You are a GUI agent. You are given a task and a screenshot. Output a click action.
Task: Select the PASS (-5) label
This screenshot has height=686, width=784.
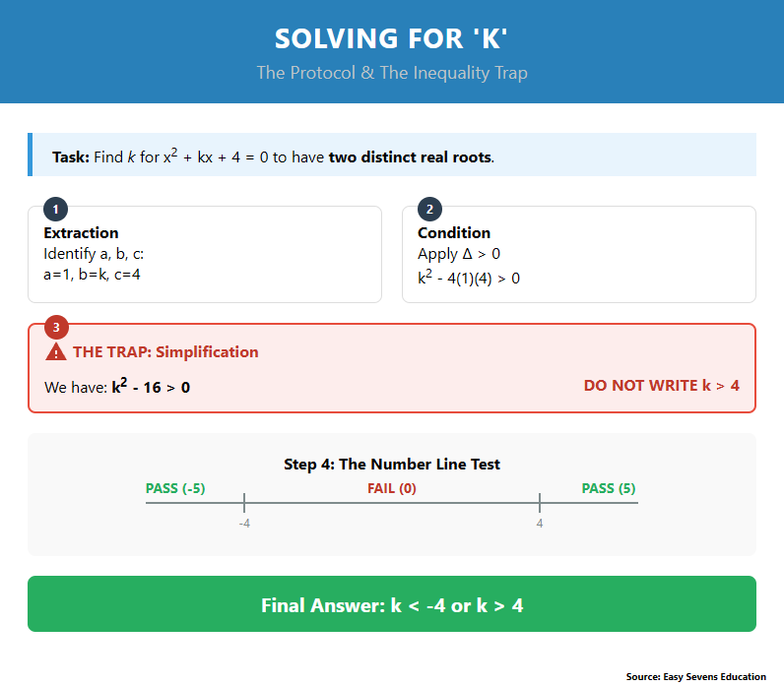175,488
